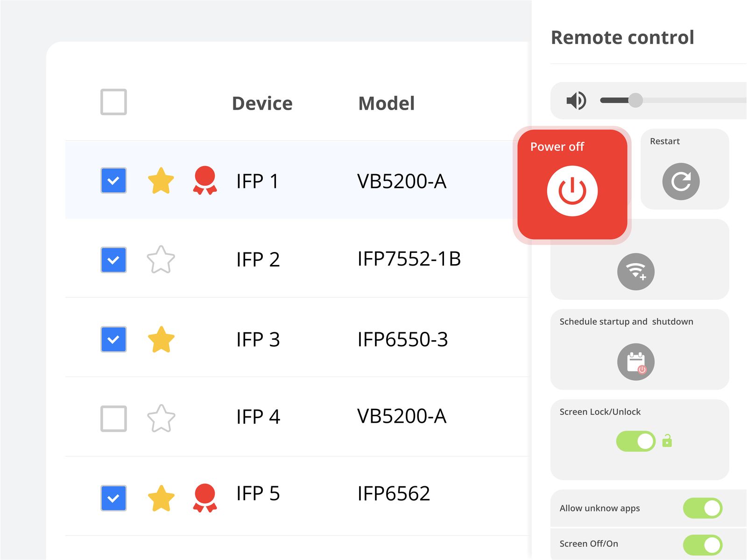Image resolution: width=747 pixels, height=560 pixels.
Task: Select the IFP7552-1B model row
Action: tap(409, 259)
